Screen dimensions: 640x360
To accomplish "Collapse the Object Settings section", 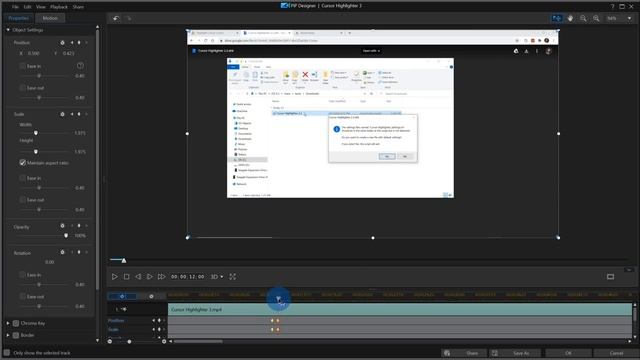I will [8, 30].
